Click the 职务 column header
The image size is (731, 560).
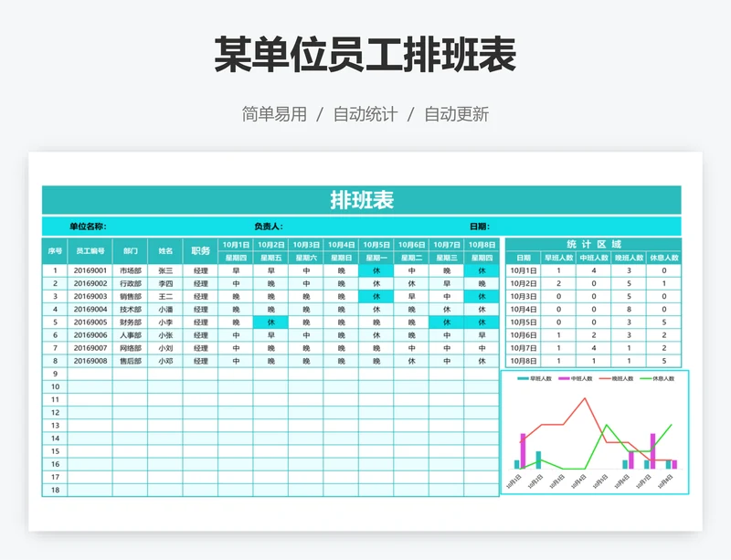[x=200, y=251]
